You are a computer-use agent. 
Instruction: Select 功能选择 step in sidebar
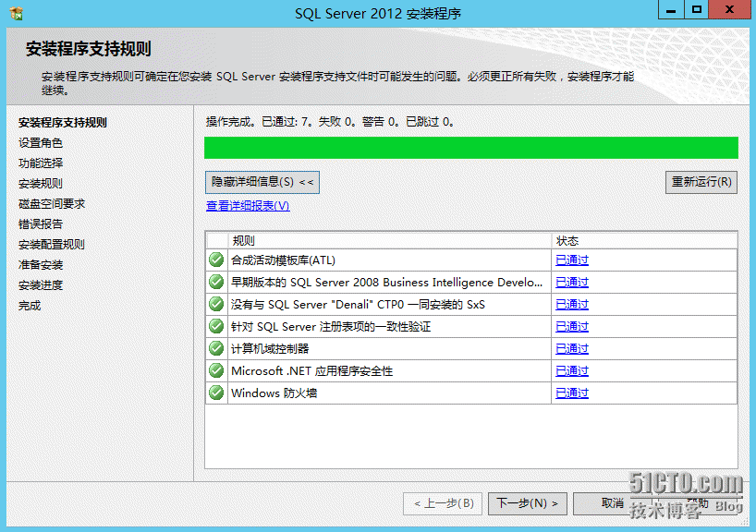click(41, 163)
